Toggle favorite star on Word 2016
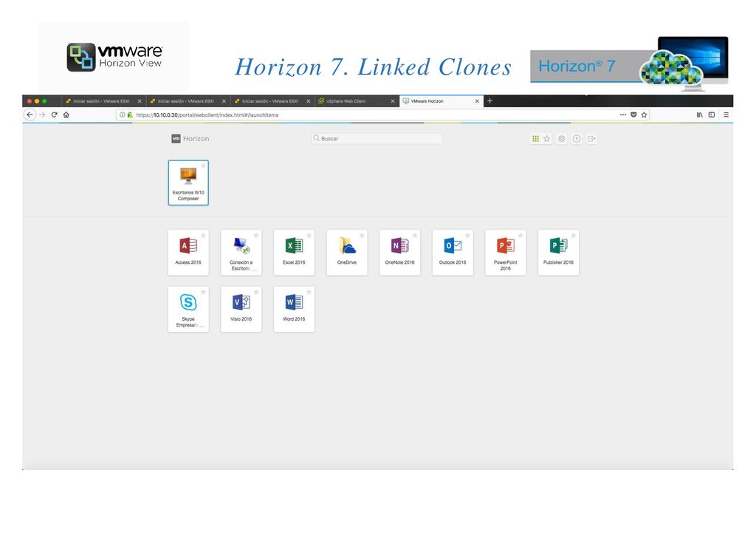 point(309,292)
